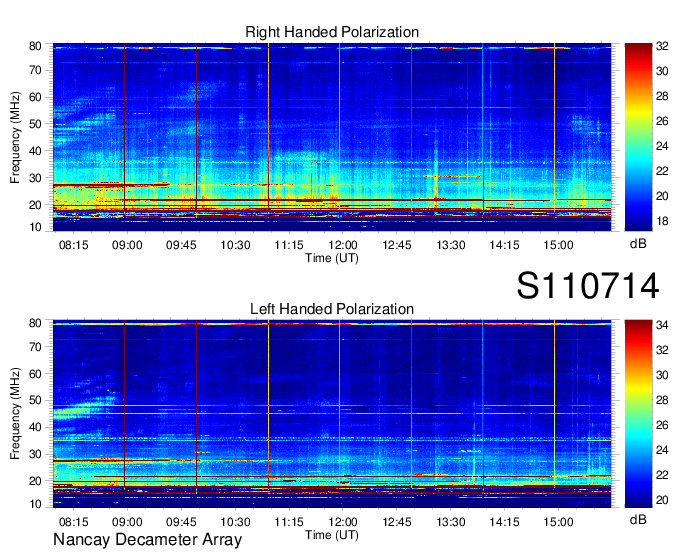Click the 34 value on the lower color bar
The height and width of the screenshot is (552, 680).
click(x=662, y=325)
